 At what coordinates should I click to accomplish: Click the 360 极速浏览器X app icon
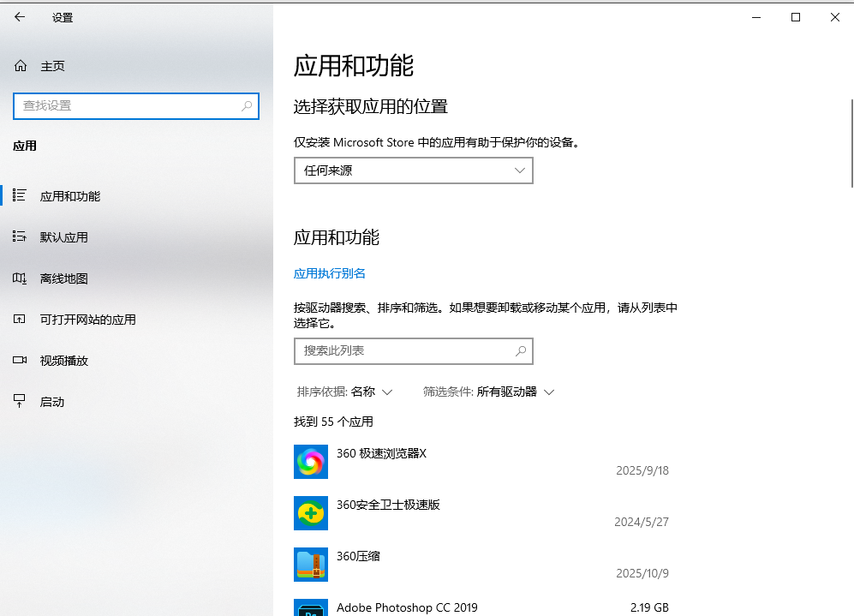310,461
